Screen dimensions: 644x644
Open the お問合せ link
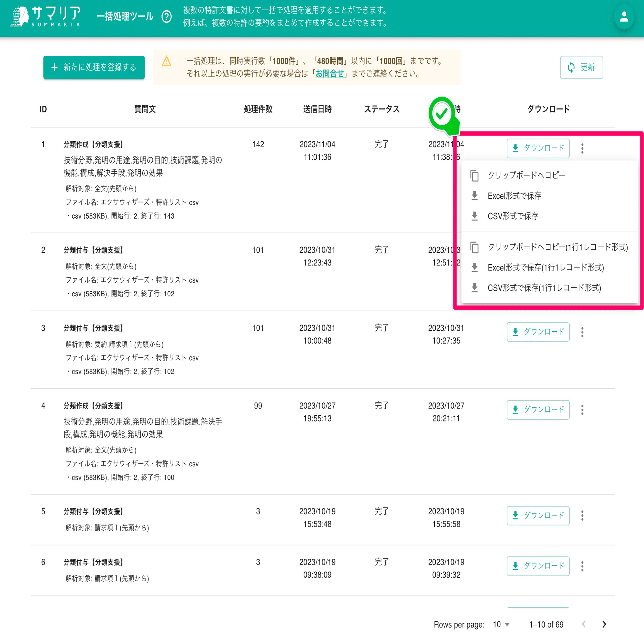329,73
